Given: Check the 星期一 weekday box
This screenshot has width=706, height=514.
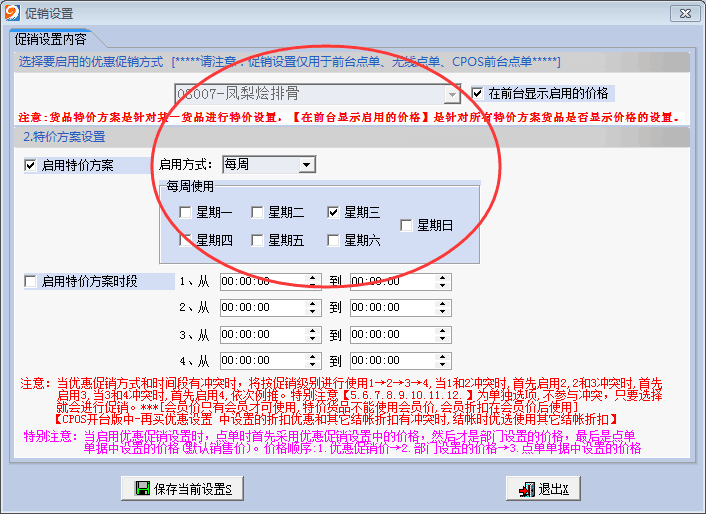Looking at the screenshot, I should point(185,212).
